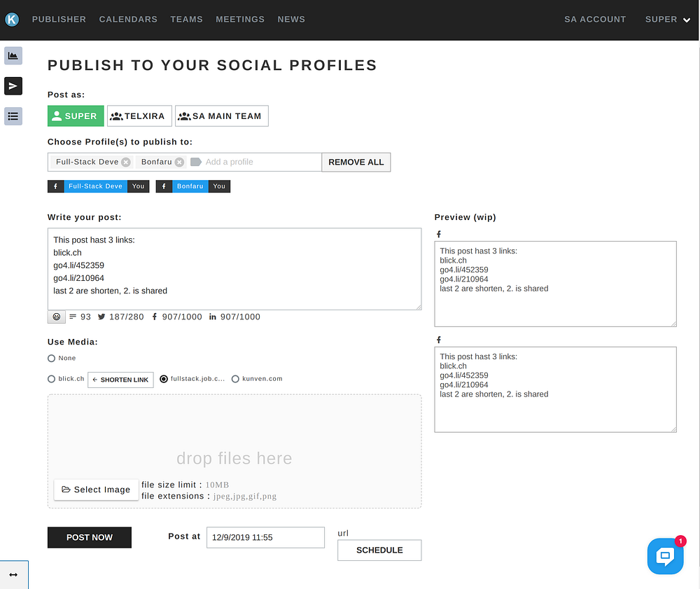Open the list view sidebar icon
Screen dimensions: 700x589
pyautogui.click(x=13, y=116)
